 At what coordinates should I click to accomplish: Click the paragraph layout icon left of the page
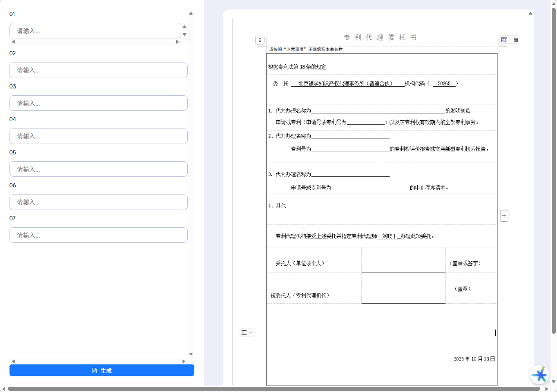(x=244, y=332)
